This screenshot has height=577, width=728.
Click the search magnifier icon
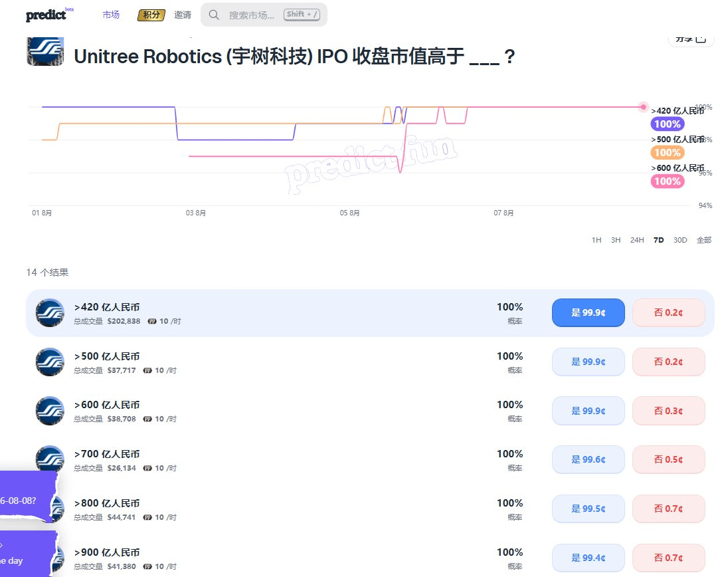[214, 15]
